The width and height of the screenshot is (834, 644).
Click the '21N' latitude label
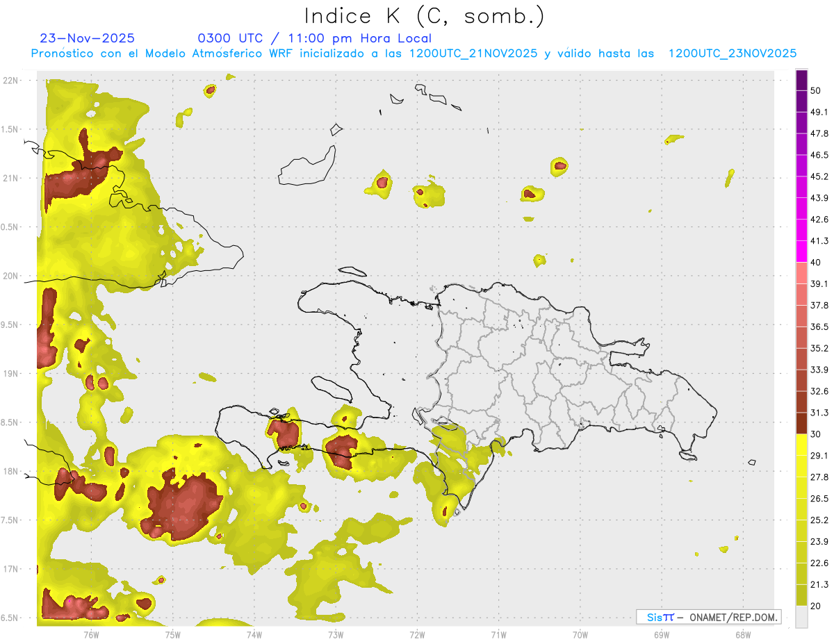coord(11,178)
